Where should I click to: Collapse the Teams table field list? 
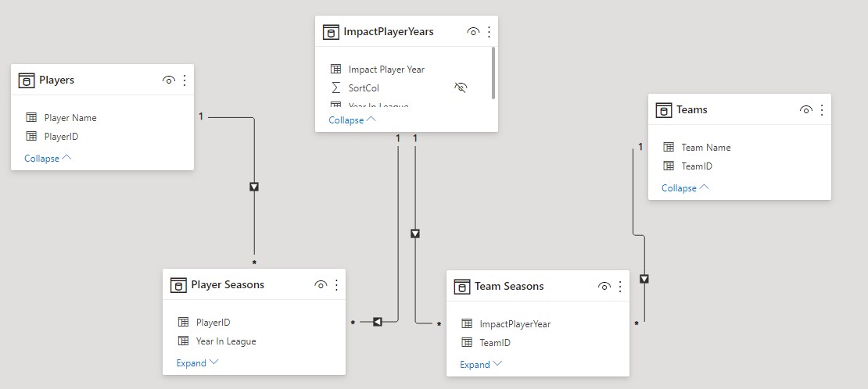point(685,188)
